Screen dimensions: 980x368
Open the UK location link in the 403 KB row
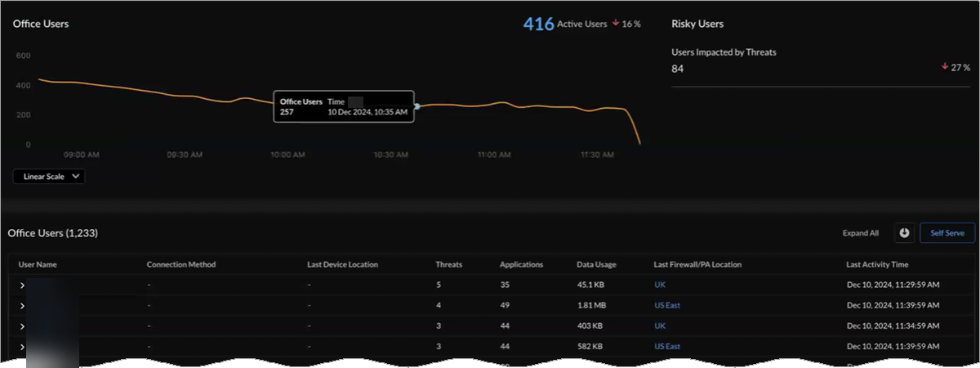coord(660,325)
